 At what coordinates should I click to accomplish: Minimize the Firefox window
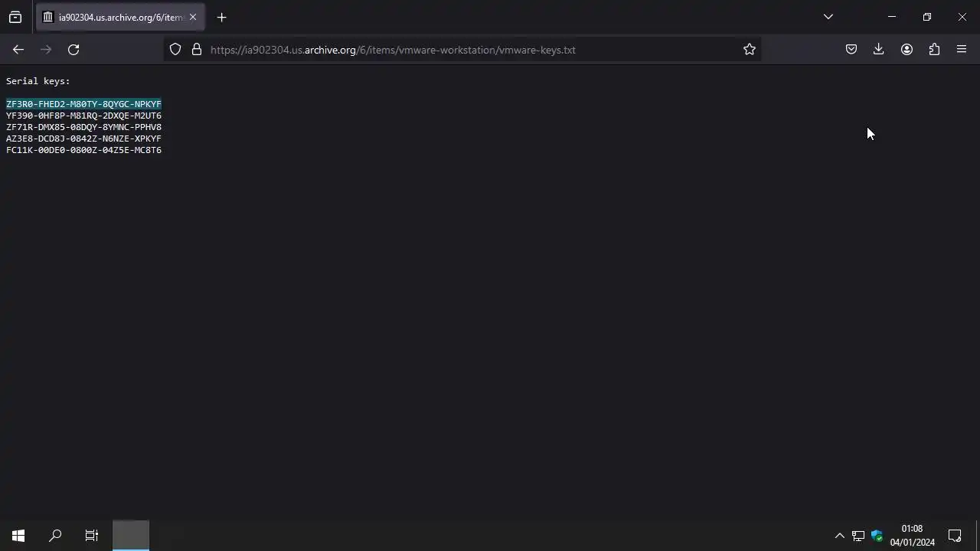point(891,17)
